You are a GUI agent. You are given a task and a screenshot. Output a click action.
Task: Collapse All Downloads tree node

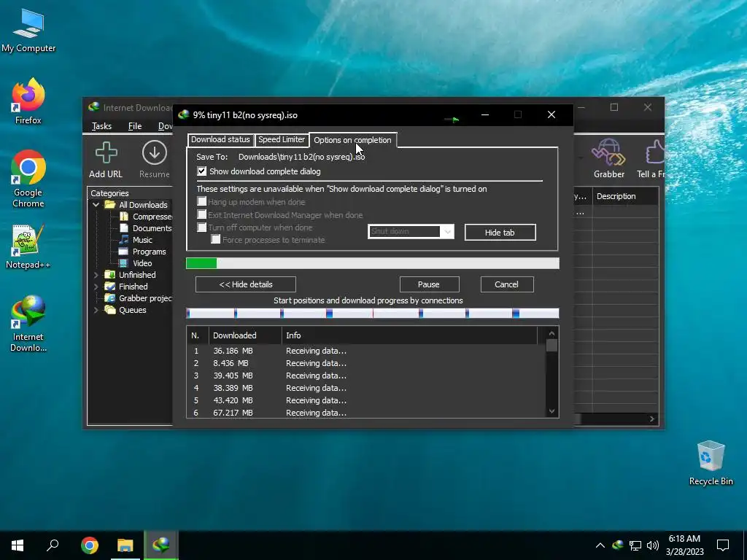point(96,205)
